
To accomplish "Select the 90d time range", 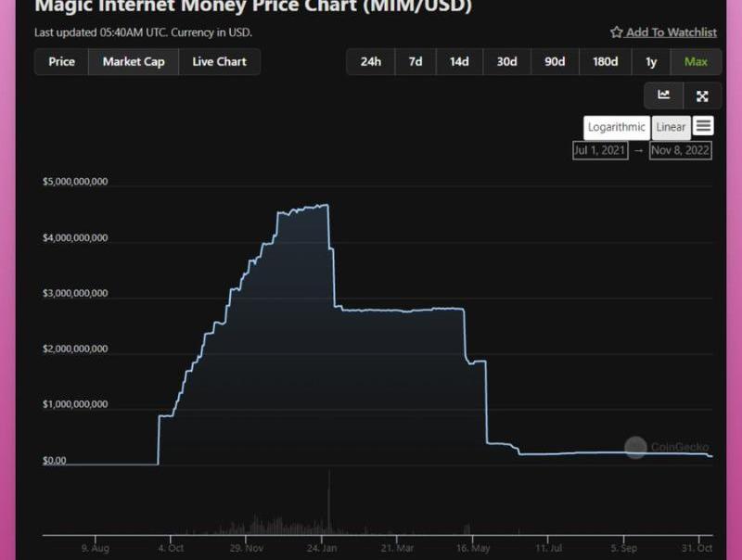I will (555, 61).
